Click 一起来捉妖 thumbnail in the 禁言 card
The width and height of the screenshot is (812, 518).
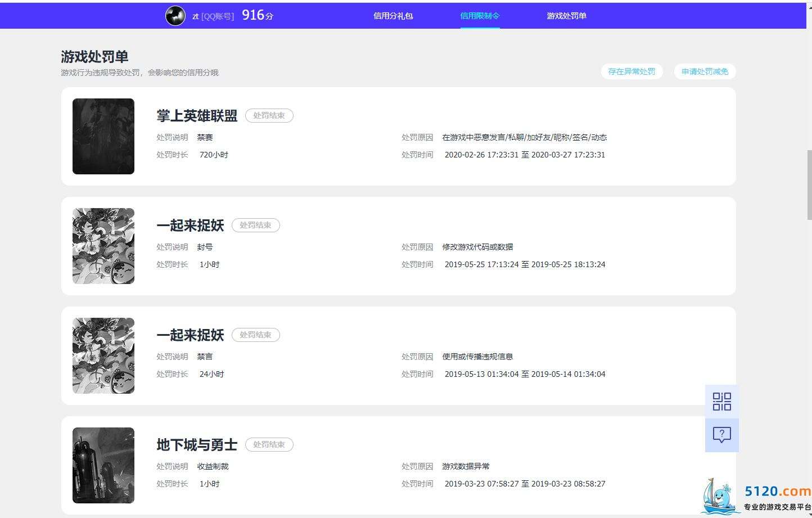(103, 355)
